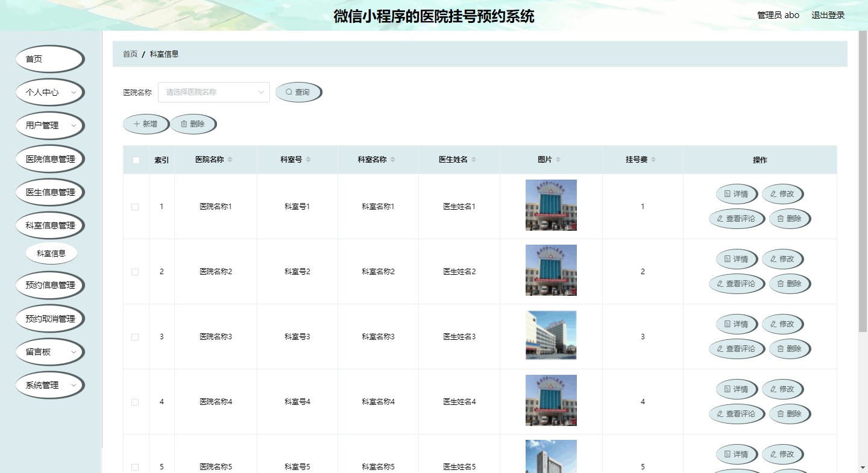This screenshot has width=868, height=473.
Task: Click the 新增 add button
Action: 146,124
